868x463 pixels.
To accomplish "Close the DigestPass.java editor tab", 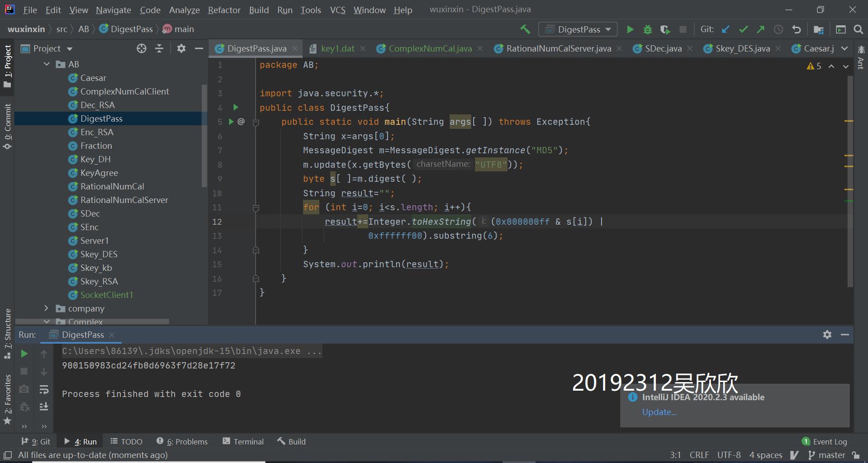I will (x=295, y=48).
